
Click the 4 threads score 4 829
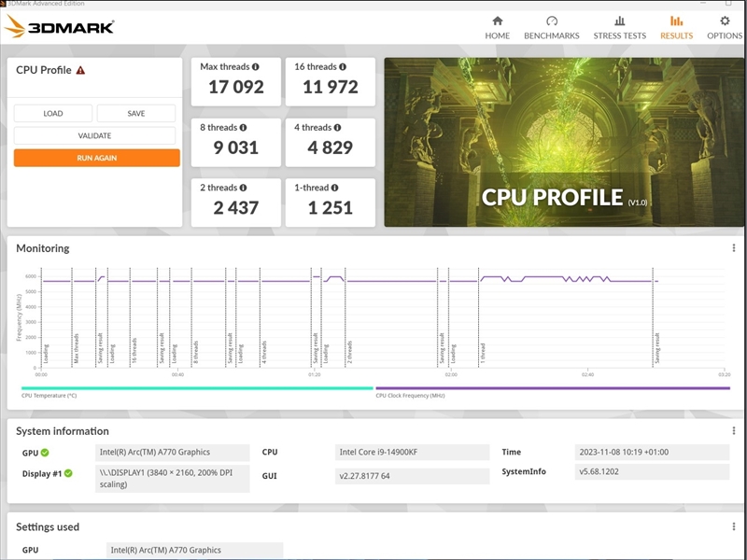point(331,147)
